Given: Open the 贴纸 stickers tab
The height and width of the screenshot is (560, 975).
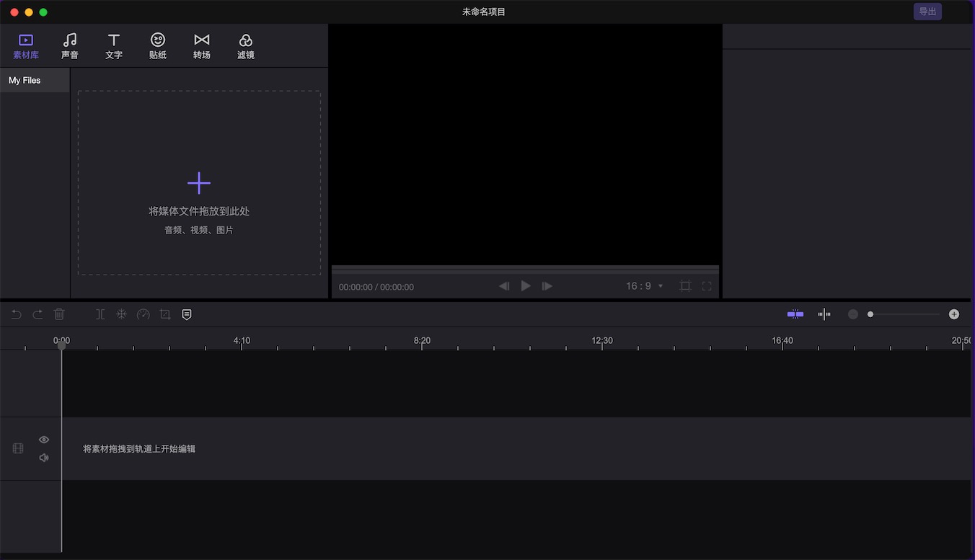Looking at the screenshot, I should pyautogui.click(x=158, y=46).
